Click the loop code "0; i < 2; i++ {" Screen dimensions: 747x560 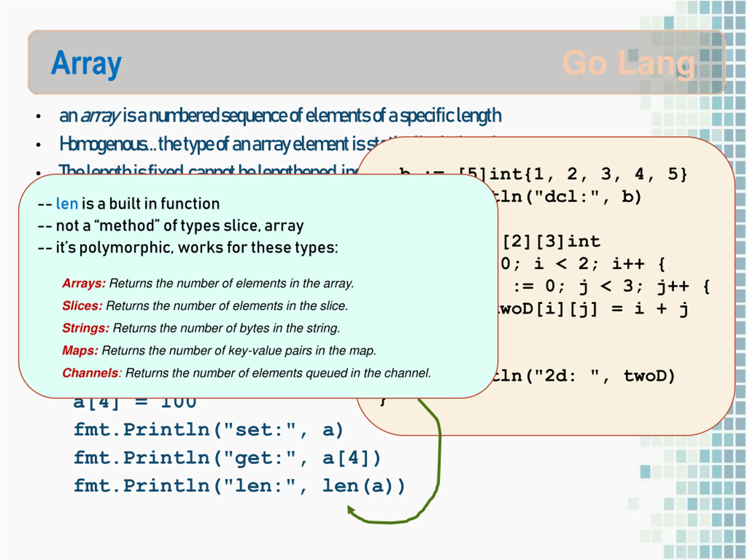(584, 264)
